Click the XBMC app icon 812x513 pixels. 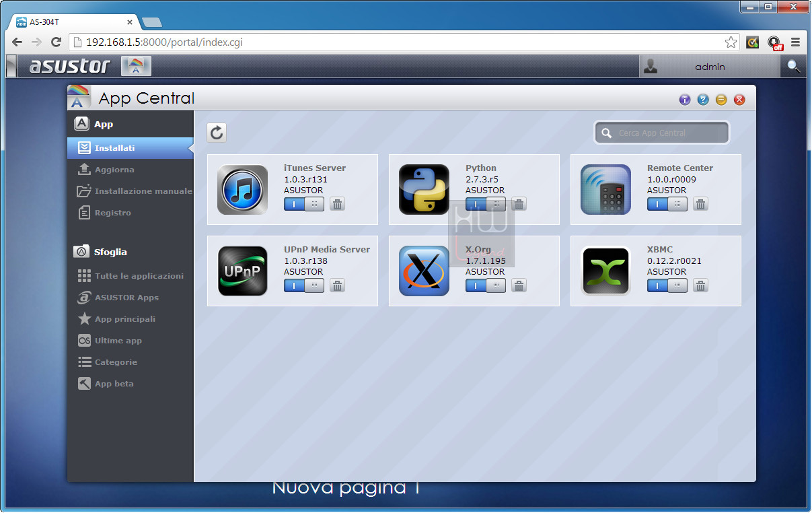pos(605,271)
